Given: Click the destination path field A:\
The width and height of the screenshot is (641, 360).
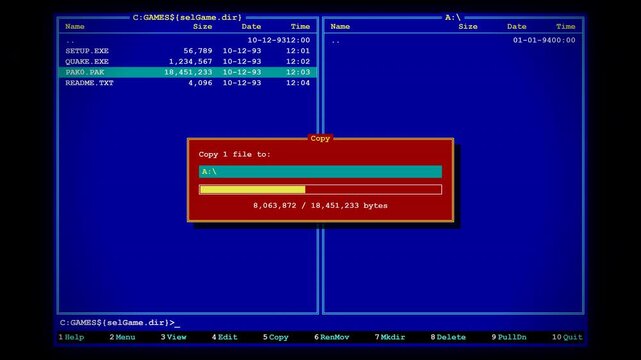Looking at the screenshot, I should pos(320,172).
